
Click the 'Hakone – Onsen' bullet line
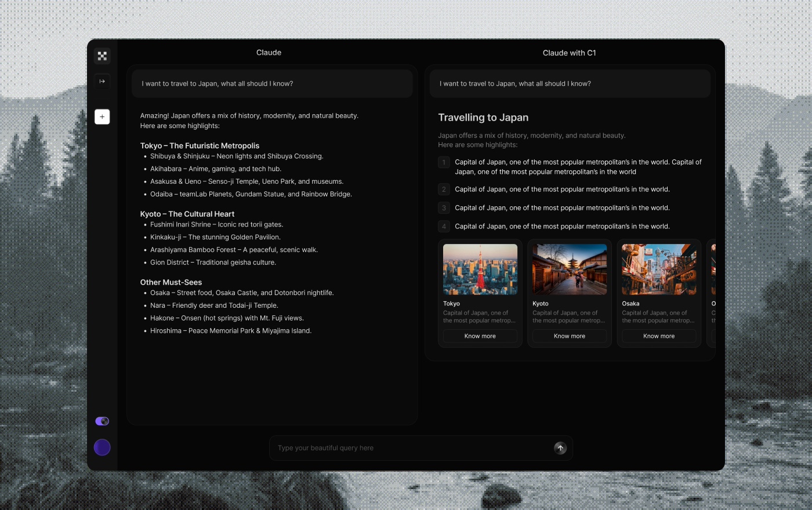227,318
